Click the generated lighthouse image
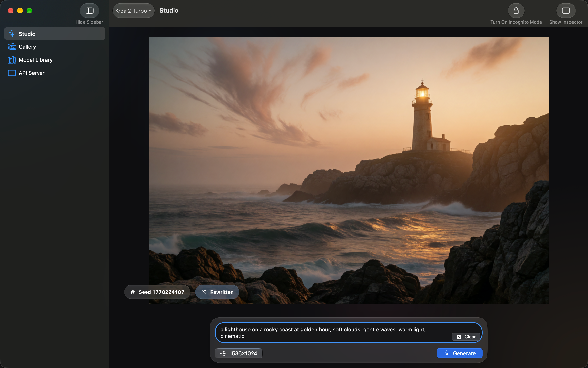The width and height of the screenshot is (588, 368). [x=349, y=170]
